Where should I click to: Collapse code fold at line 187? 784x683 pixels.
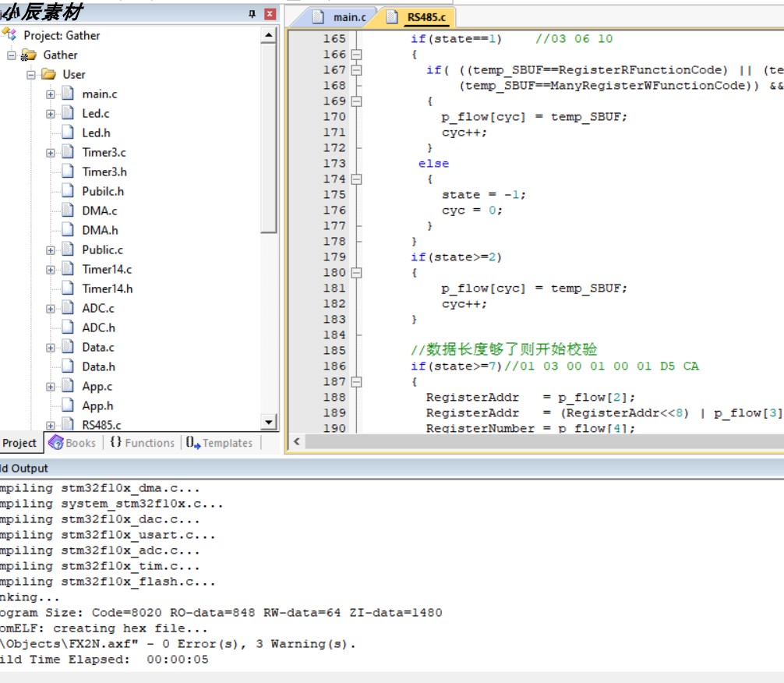[x=356, y=382]
